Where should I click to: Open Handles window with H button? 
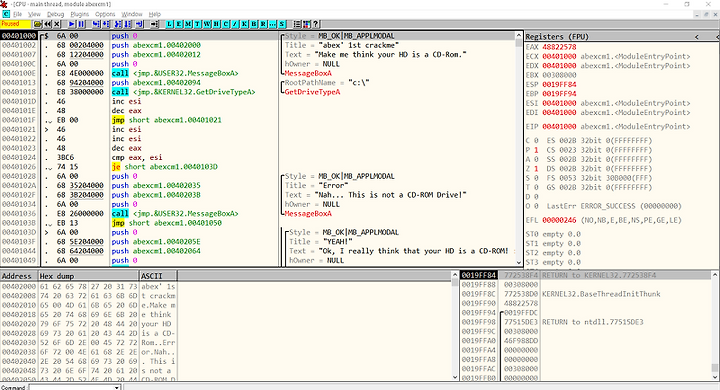point(216,24)
